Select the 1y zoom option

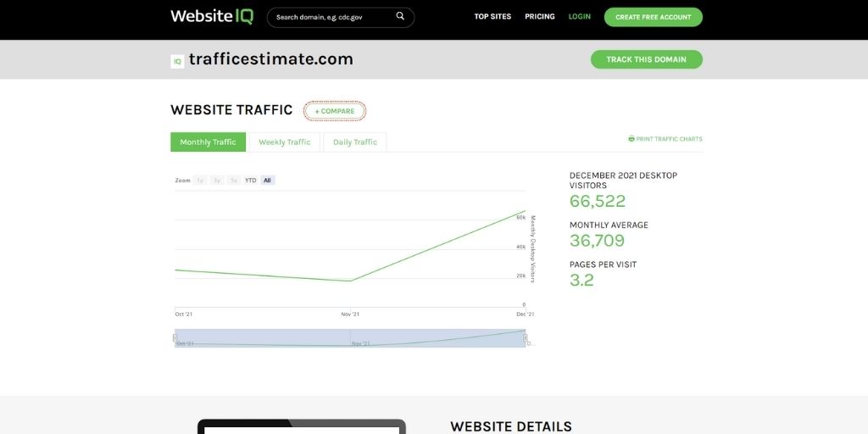click(x=200, y=181)
